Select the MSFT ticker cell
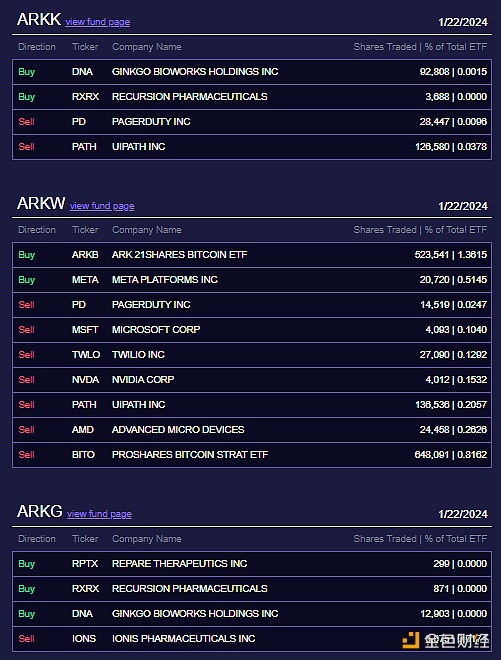 tap(85, 330)
